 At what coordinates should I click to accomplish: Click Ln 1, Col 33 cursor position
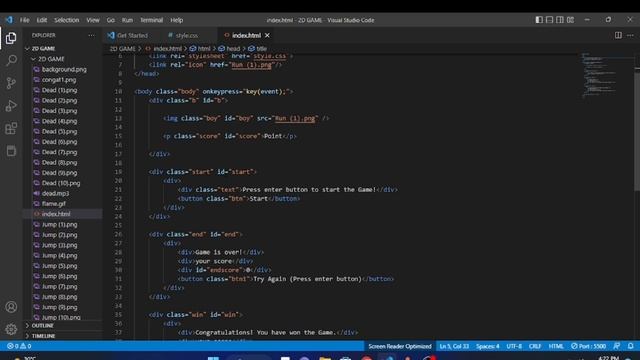tap(454, 346)
